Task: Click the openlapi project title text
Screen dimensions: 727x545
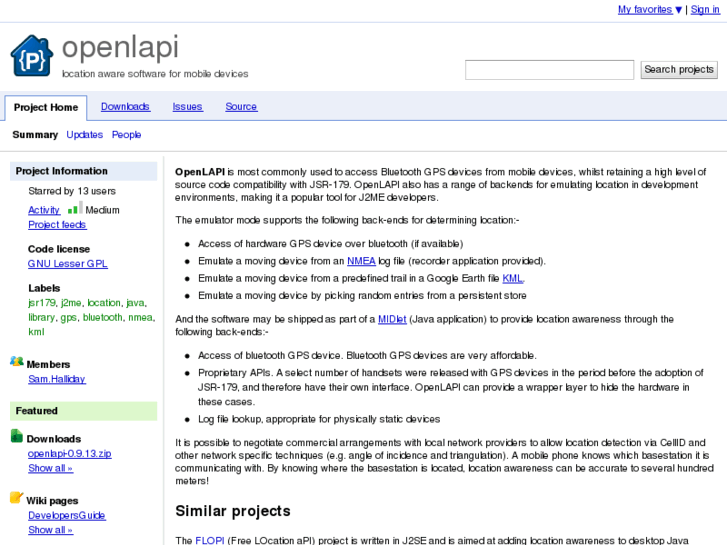Action: [x=120, y=48]
